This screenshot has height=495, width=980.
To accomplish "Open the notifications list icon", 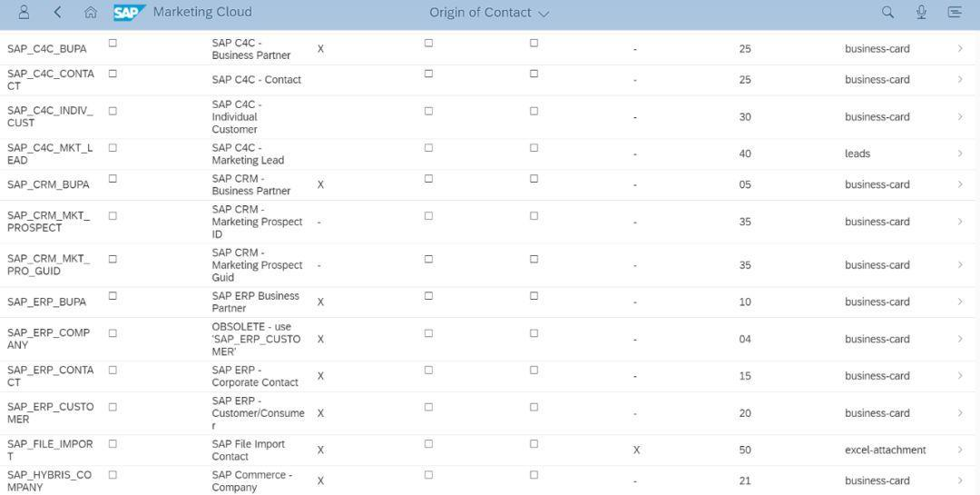I will [x=954, y=12].
